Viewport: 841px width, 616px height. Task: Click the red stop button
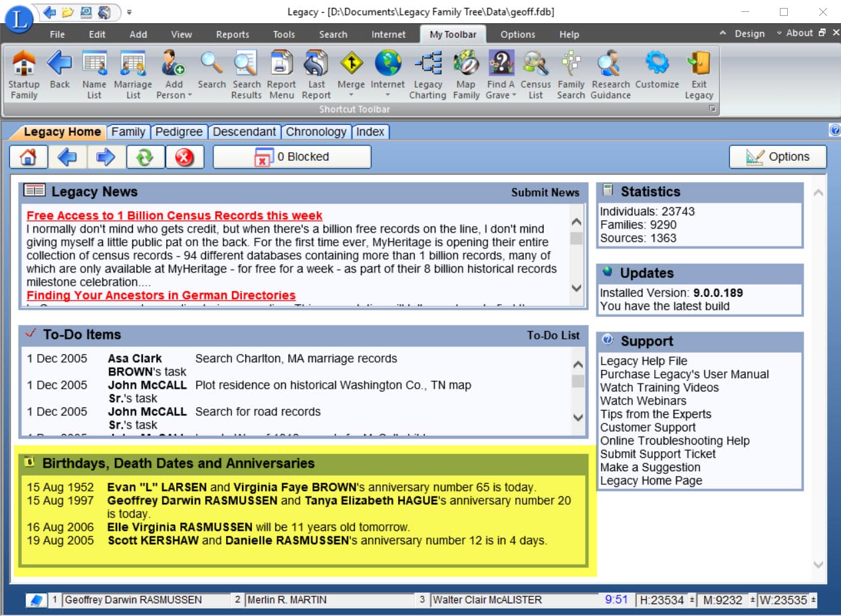pyautogui.click(x=184, y=157)
